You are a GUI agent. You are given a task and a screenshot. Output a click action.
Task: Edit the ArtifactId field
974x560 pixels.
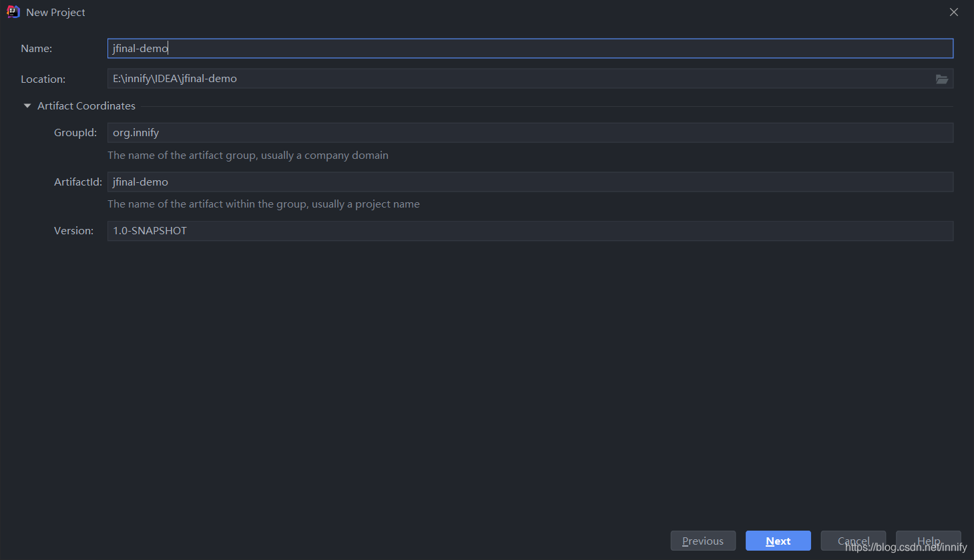click(x=530, y=182)
